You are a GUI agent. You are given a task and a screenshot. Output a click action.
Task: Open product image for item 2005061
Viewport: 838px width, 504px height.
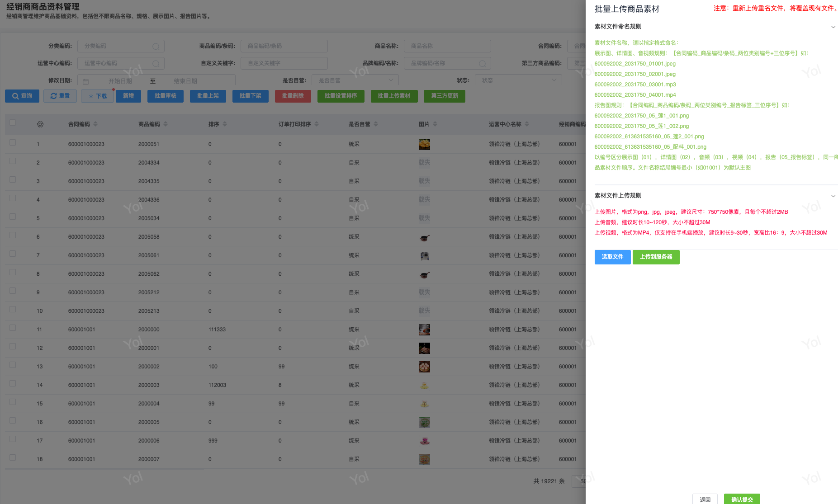pos(424,255)
